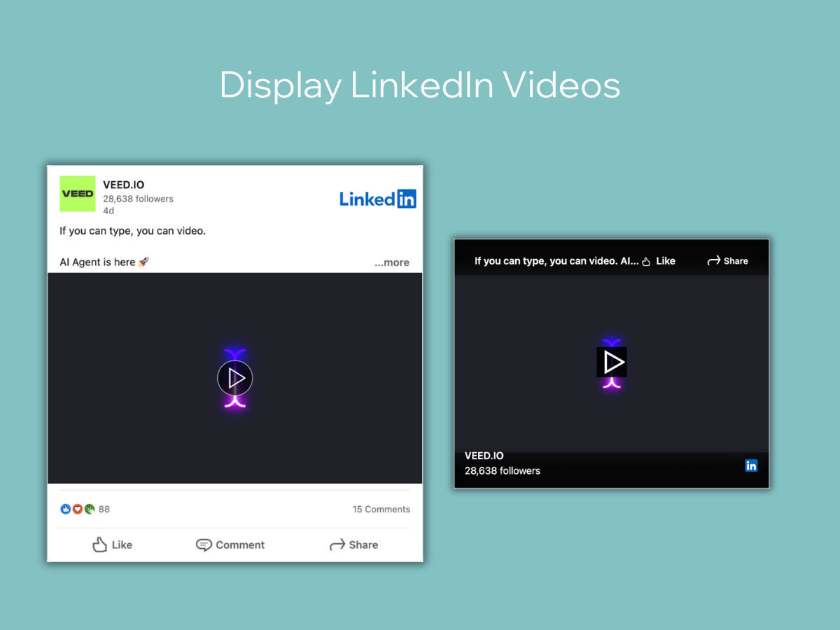The height and width of the screenshot is (630, 840).
Task: Click the Comment button under the post
Action: coord(230,545)
